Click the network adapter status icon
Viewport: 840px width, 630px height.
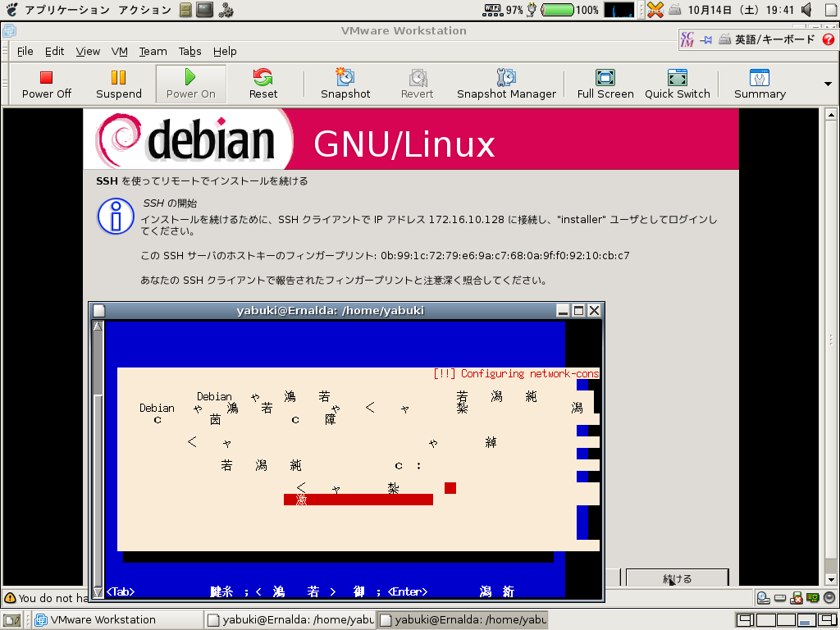[x=813, y=598]
